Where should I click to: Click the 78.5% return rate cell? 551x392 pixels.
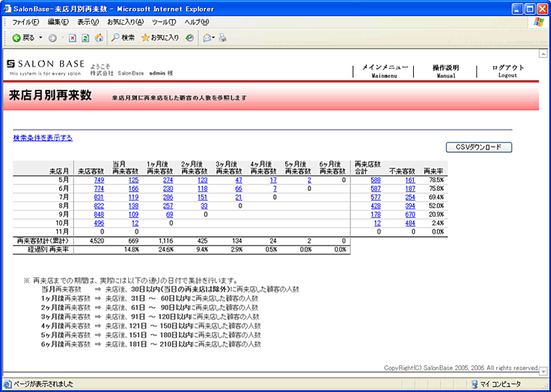pos(437,180)
